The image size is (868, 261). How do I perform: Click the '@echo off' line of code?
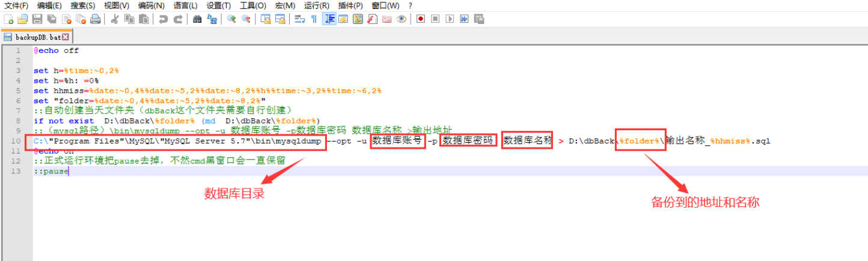coord(56,50)
